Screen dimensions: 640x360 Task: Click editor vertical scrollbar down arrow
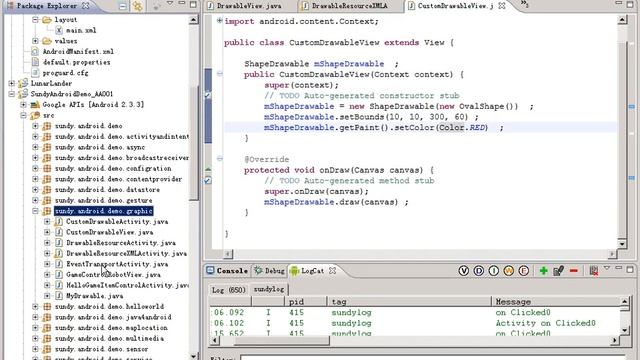(x=622, y=244)
